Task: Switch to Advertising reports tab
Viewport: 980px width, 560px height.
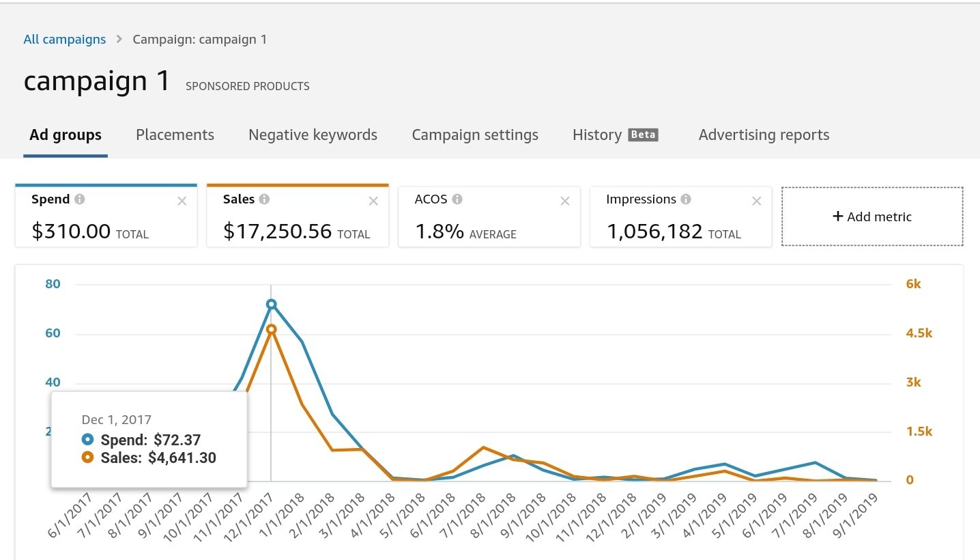Action: 764,135
